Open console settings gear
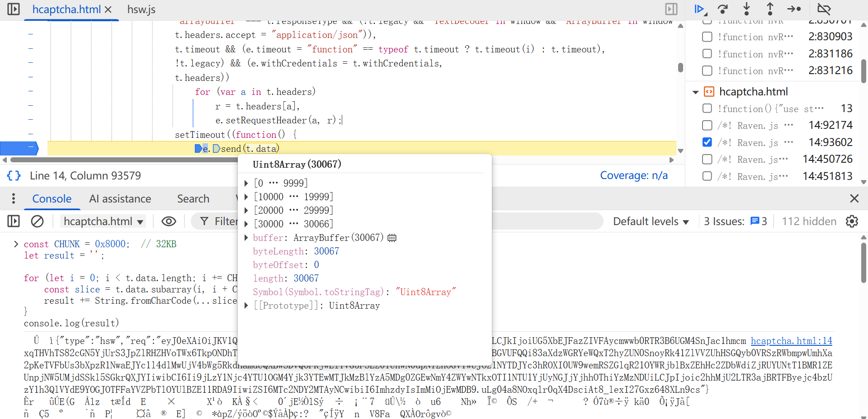Viewport: 868px width, 419px height. pyautogui.click(x=852, y=221)
